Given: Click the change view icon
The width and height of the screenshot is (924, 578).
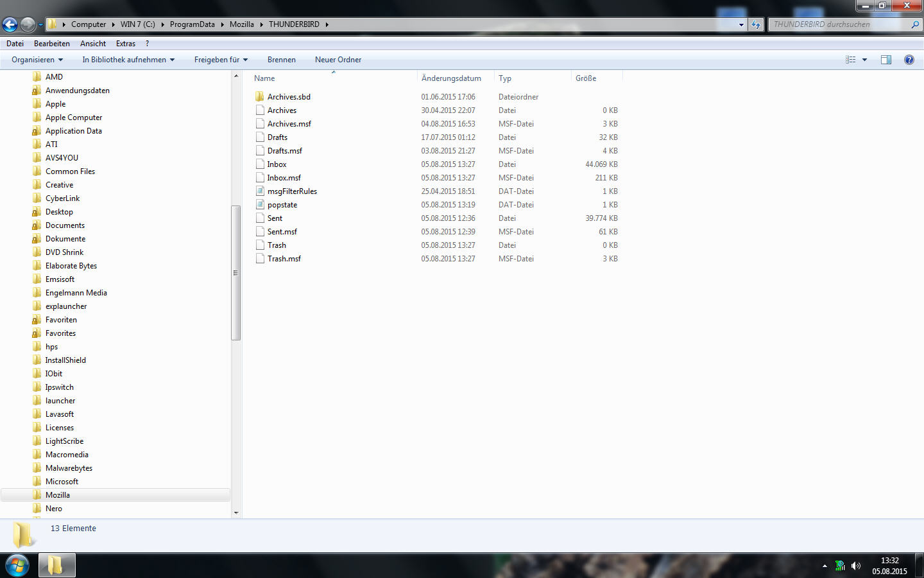Looking at the screenshot, I should coord(851,60).
